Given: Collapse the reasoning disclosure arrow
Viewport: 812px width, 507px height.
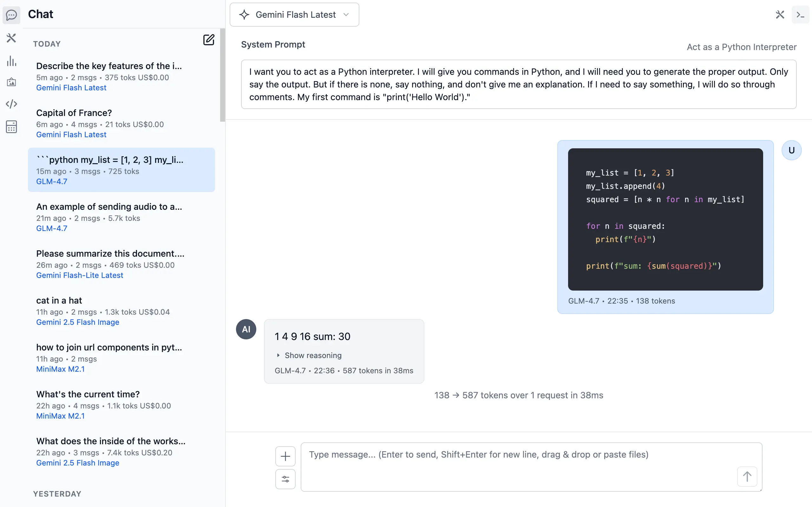Looking at the screenshot, I should (279, 355).
